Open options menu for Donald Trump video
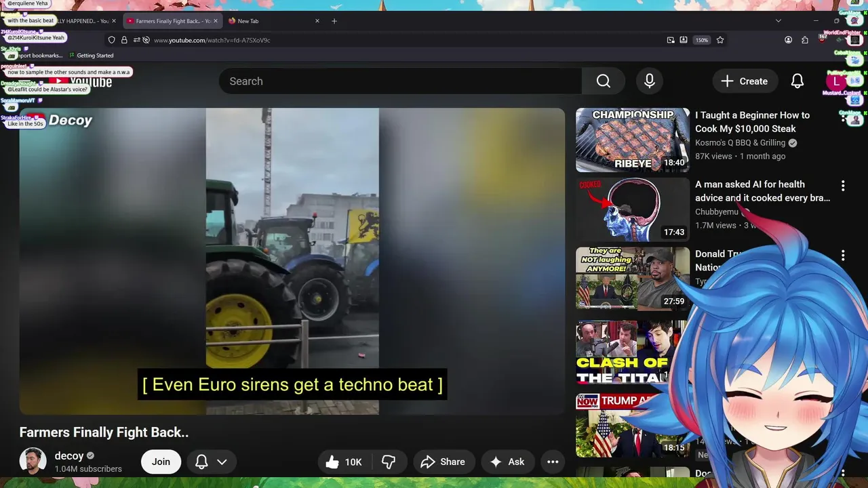 point(843,256)
